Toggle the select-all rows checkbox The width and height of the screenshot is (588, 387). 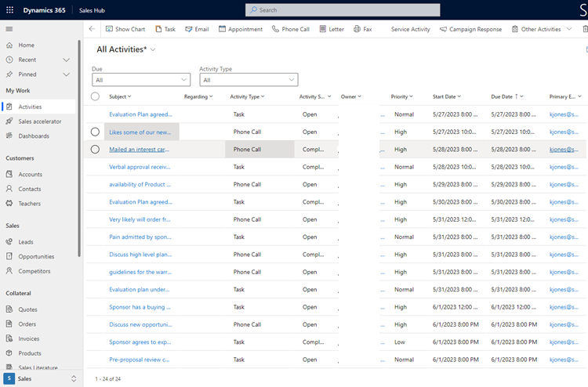click(96, 96)
